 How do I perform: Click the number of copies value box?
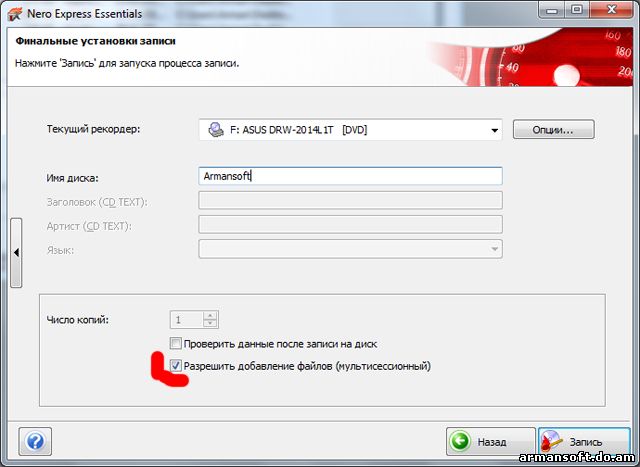tap(187, 320)
